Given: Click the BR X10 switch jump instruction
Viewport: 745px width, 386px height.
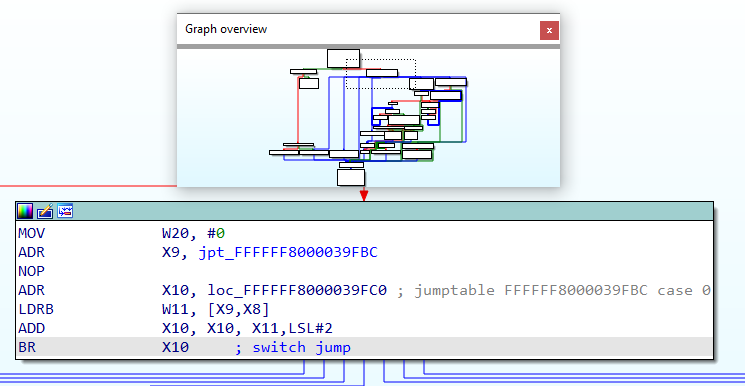Looking at the screenshot, I should [x=364, y=347].
